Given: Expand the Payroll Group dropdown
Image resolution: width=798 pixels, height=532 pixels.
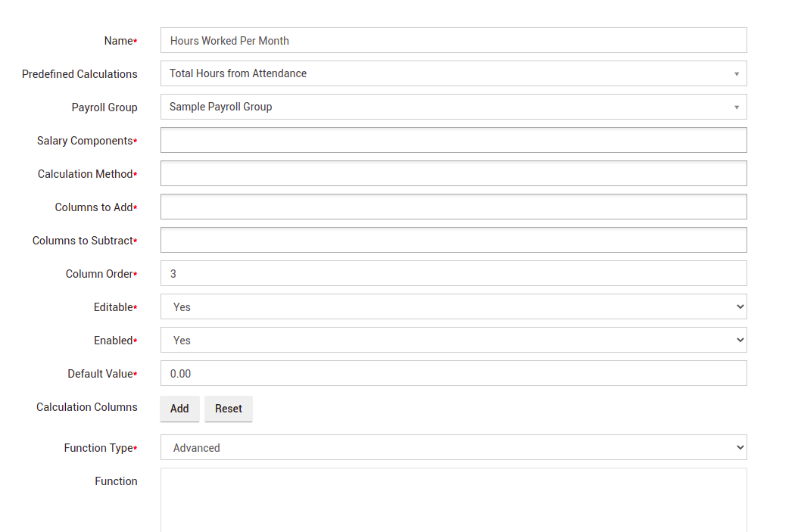Looking at the screenshot, I should tap(453, 107).
